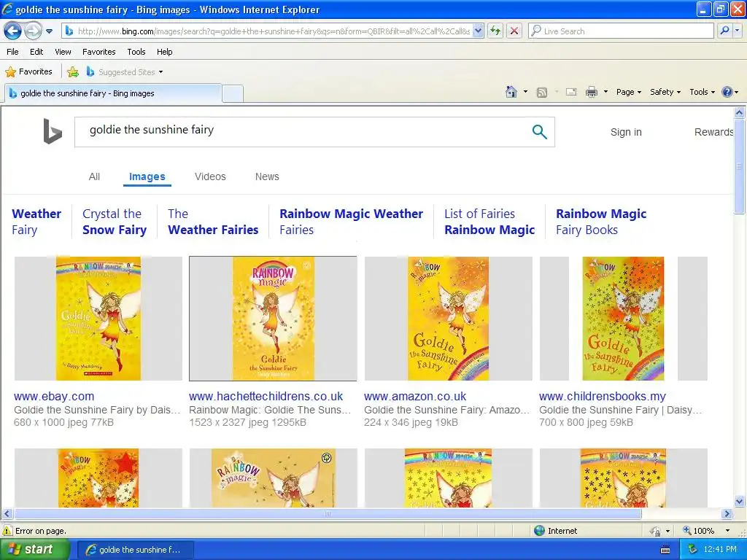Screen dimensions: 747x560
Task: Open the recent pages dropdown arrow
Action: [x=49, y=31]
